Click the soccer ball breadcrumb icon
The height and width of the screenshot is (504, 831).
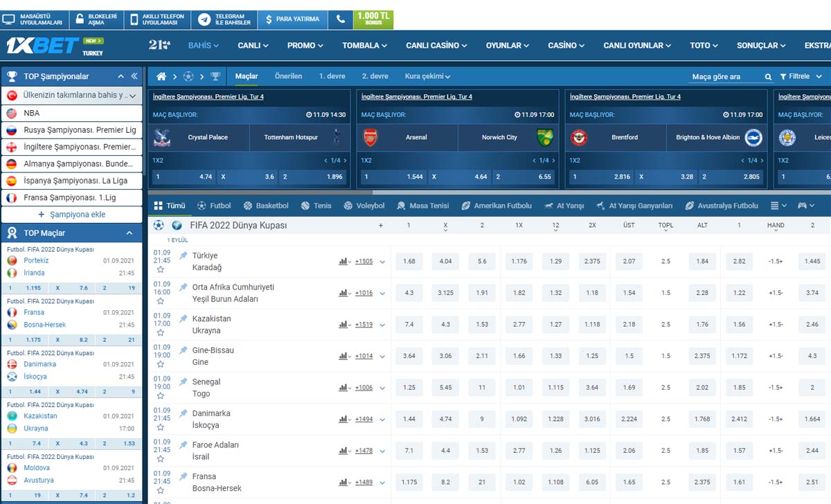tap(188, 76)
